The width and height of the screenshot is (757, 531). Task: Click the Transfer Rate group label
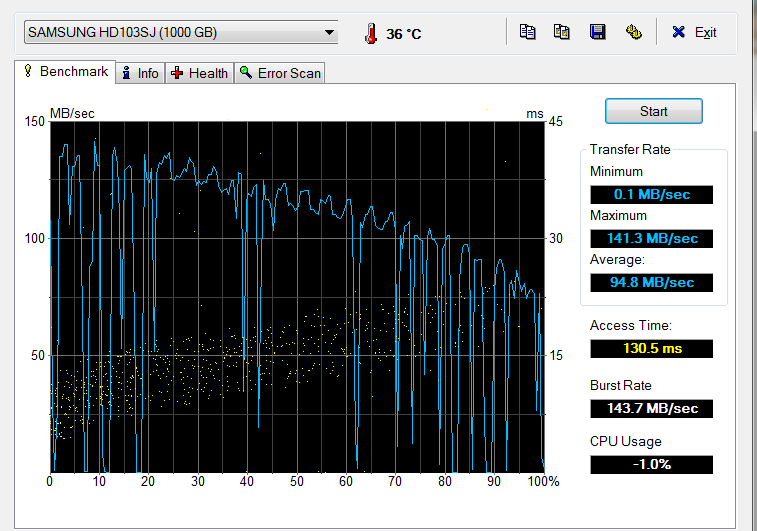(630, 149)
